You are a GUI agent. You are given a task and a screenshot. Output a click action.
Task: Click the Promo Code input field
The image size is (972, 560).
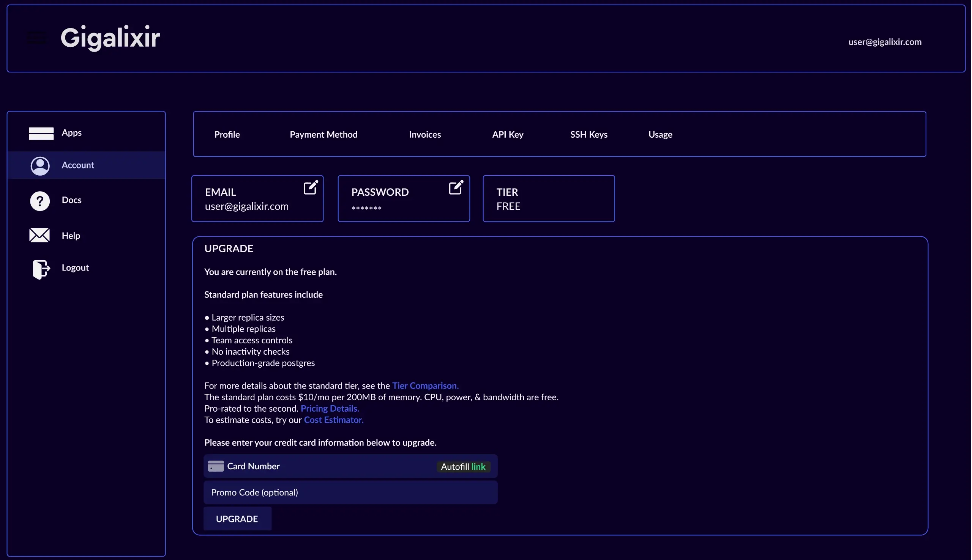pyautogui.click(x=350, y=492)
